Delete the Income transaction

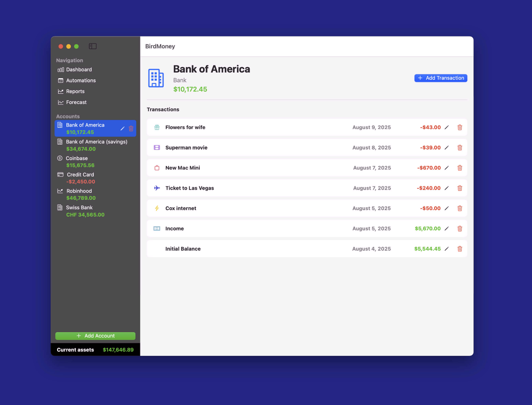460,229
